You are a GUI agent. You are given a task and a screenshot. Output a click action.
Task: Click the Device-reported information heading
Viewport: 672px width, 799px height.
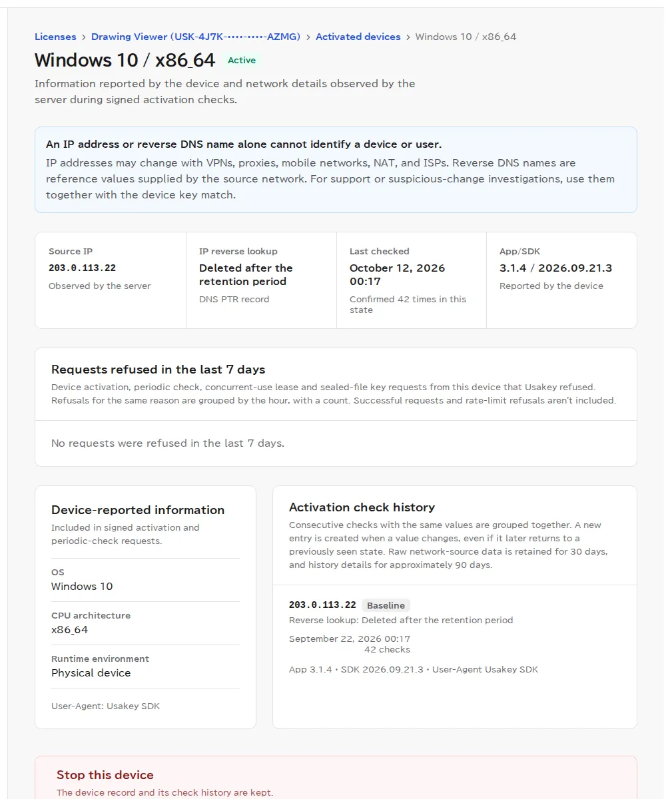138,510
